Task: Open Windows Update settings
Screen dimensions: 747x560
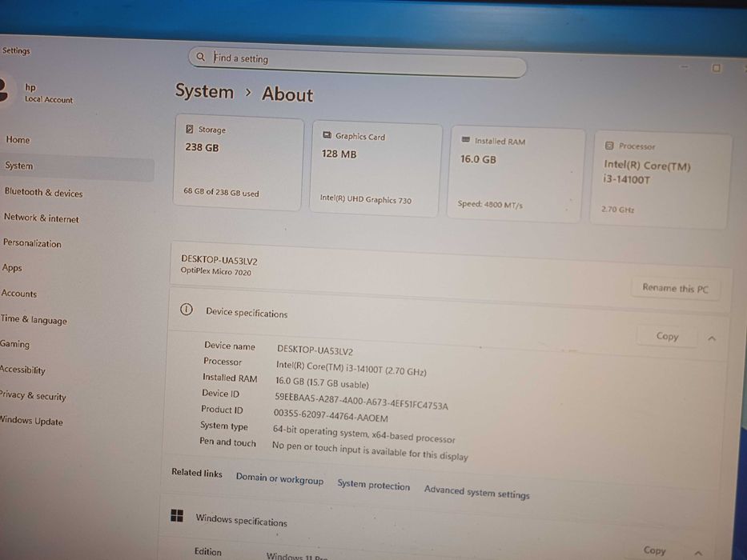Action: pyautogui.click(x=31, y=421)
